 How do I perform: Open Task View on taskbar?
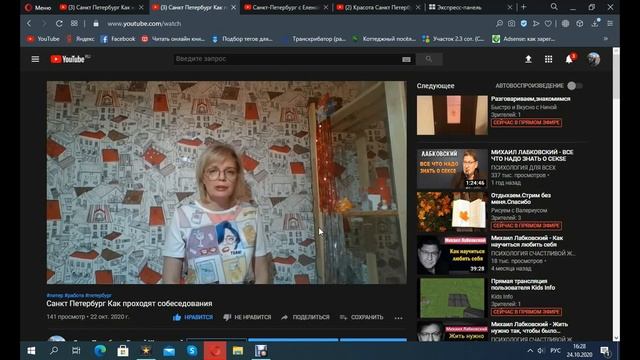[76, 351]
